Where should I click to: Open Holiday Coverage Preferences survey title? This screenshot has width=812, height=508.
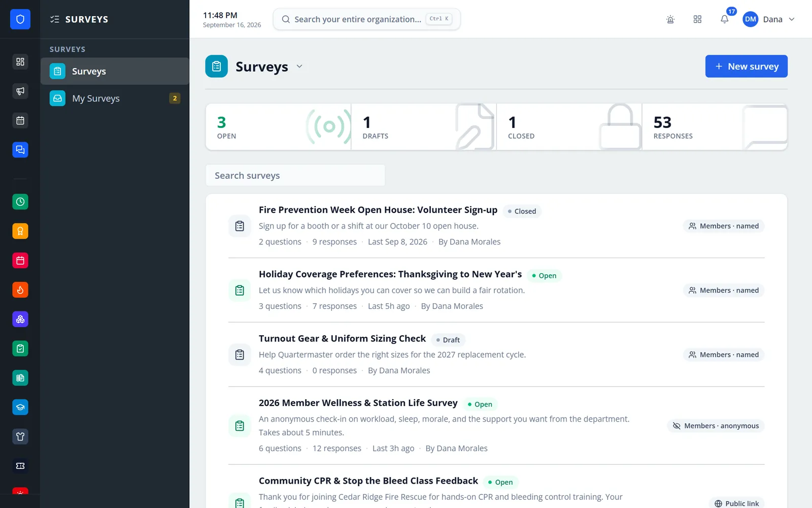(390, 274)
